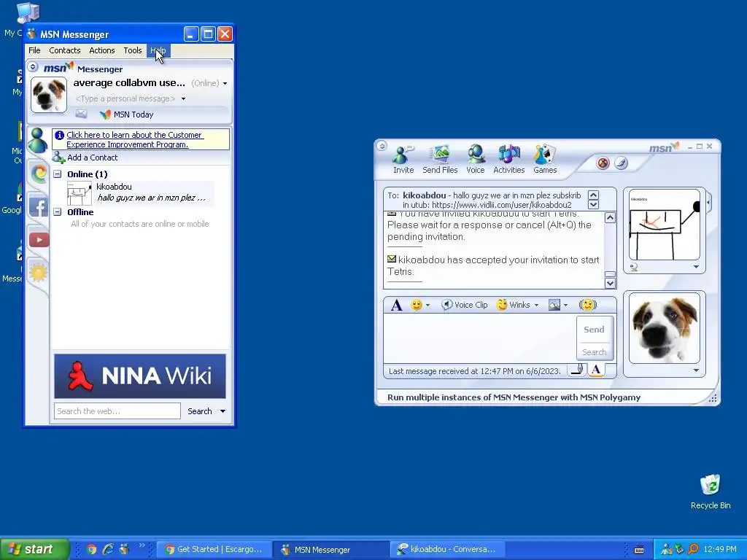The width and height of the screenshot is (747, 560).
Task: Block this contact with the red block icon
Action: [603, 163]
